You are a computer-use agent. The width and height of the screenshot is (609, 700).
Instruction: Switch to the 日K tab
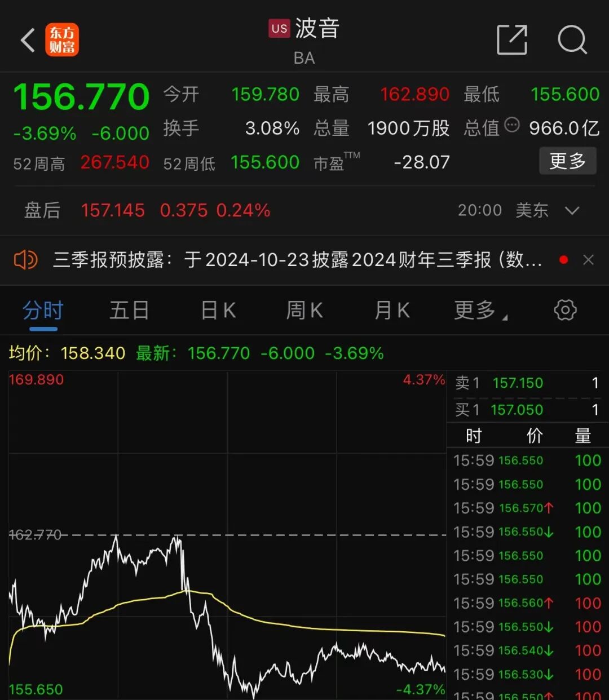[218, 311]
